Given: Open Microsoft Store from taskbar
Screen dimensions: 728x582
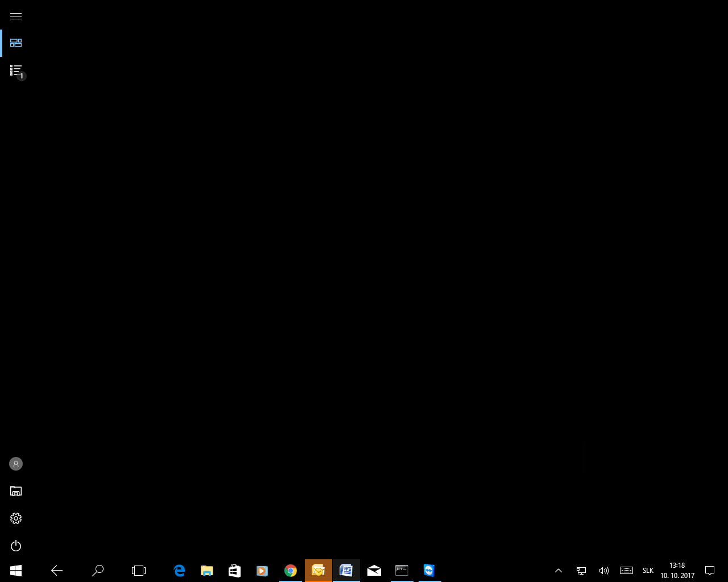Looking at the screenshot, I should [x=235, y=571].
